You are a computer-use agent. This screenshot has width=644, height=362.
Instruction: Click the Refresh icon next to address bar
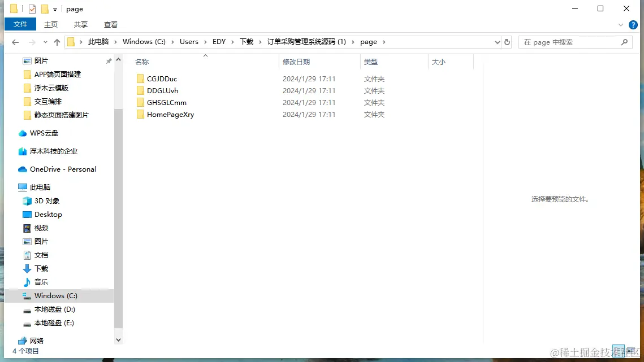coord(507,41)
